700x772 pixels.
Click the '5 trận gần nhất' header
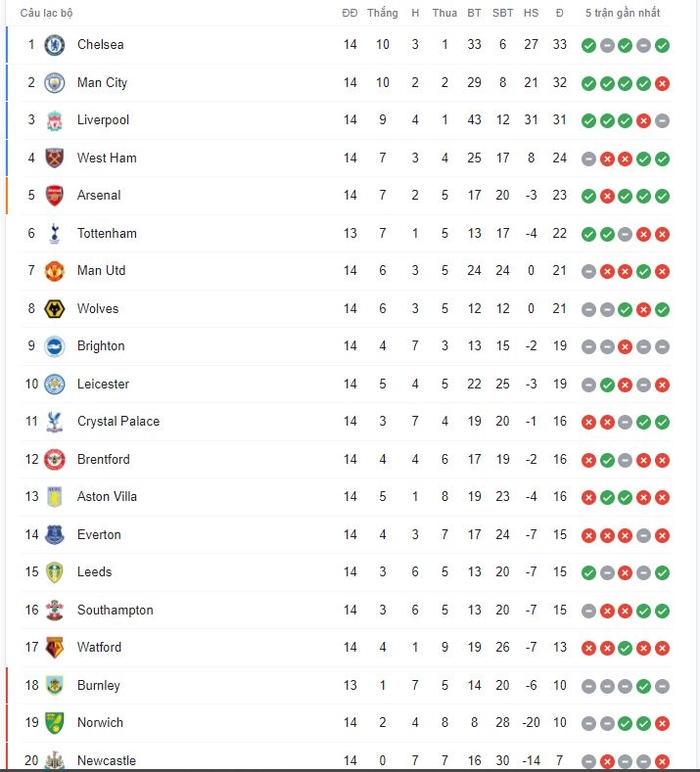tap(623, 13)
